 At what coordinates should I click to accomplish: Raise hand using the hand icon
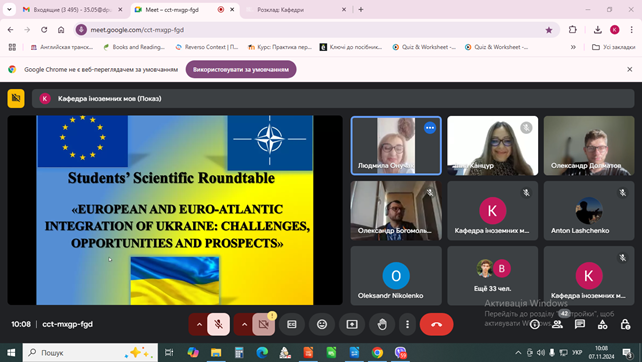[x=382, y=324]
